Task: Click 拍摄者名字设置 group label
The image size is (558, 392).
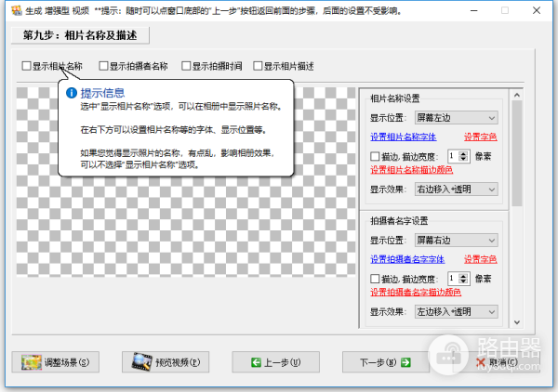Action: (399, 221)
